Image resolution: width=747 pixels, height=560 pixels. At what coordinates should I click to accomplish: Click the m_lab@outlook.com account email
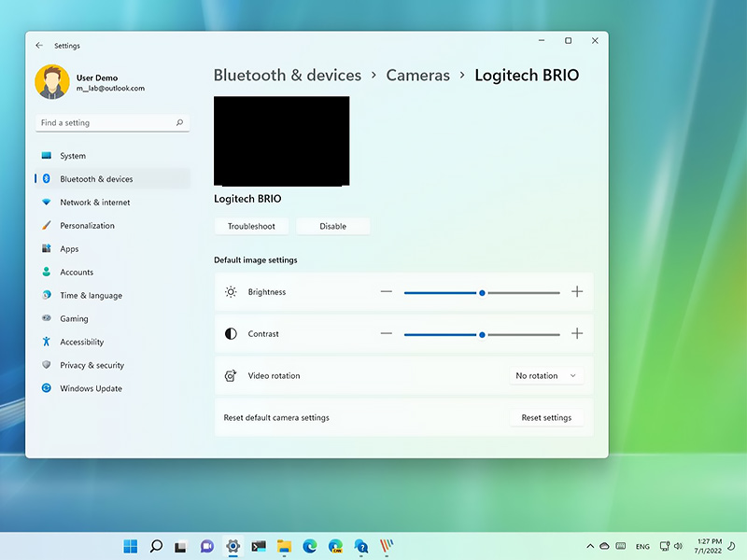click(x=110, y=89)
